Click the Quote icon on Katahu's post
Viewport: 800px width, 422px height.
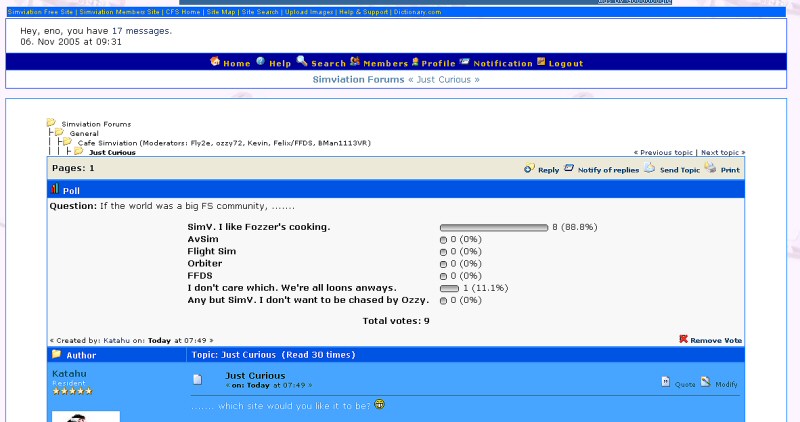coord(666,381)
